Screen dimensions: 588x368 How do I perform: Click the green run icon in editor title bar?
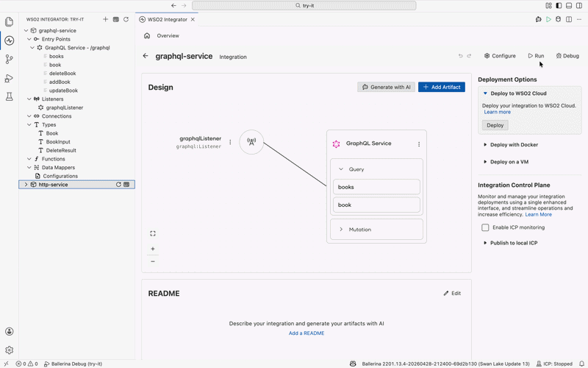click(x=548, y=19)
